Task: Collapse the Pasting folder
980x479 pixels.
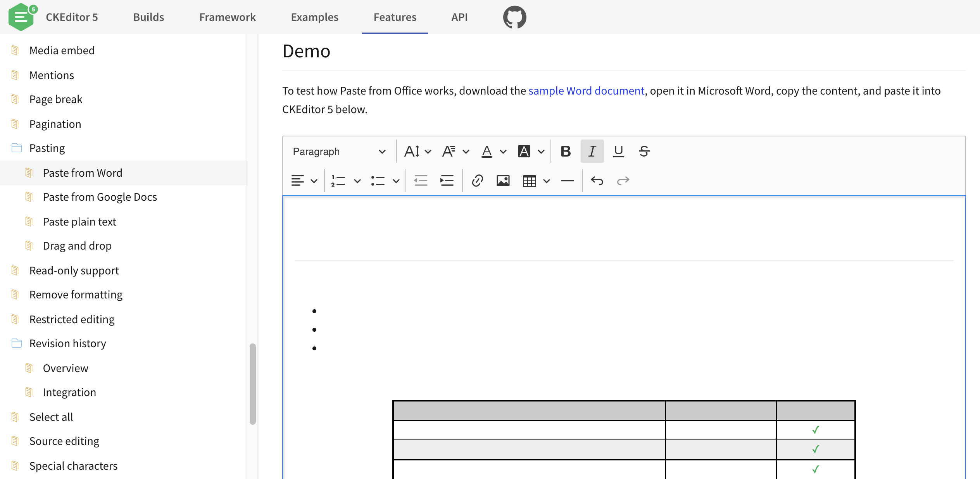Action: click(47, 148)
